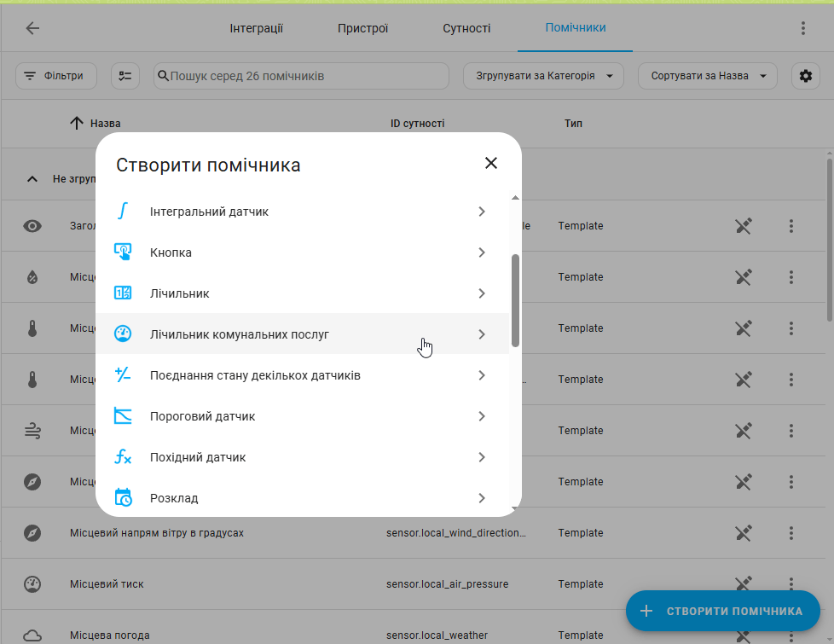Click the Місцева погода row name
The width and height of the screenshot is (834, 644).
coord(109,635)
